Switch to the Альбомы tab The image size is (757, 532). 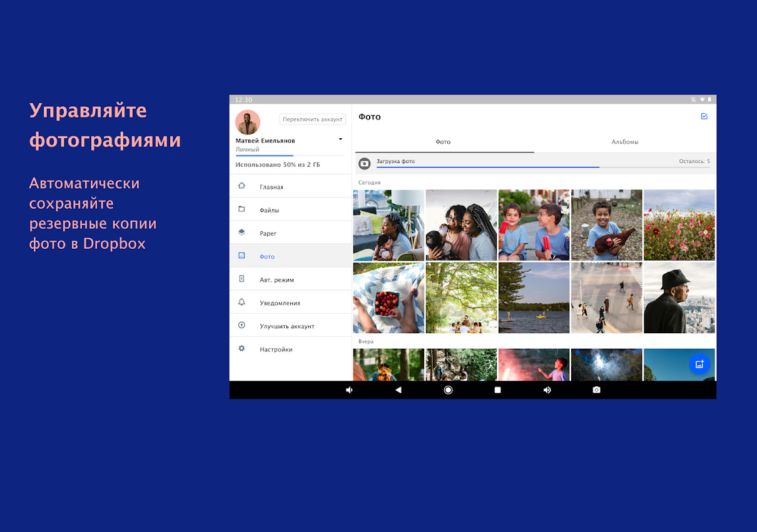pos(625,142)
